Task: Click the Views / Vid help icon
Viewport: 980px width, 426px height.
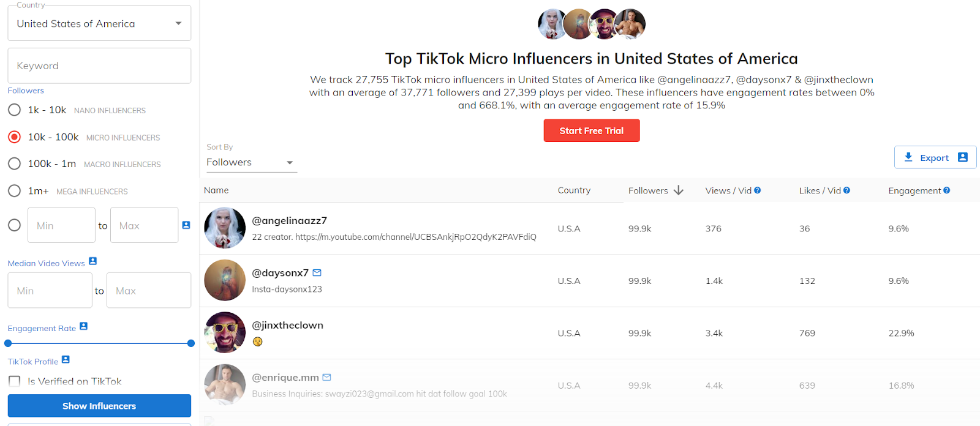Action: (x=758, y=190)
